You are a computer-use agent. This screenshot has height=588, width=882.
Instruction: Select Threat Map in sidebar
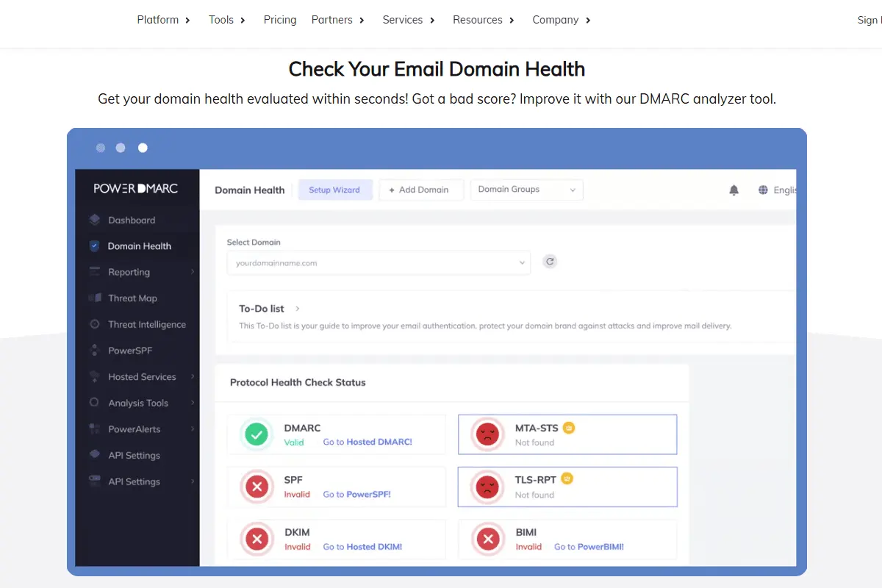pos(132,298)
